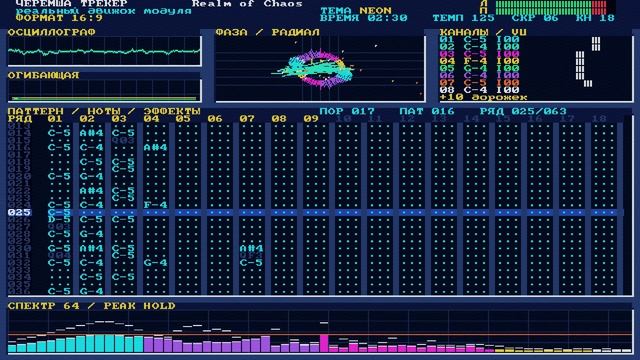Click СПЕКТР 64 / PEAK HOLD header
This screenshot has width=640, height=360.
pyautogui.click(x=91, y=306)
